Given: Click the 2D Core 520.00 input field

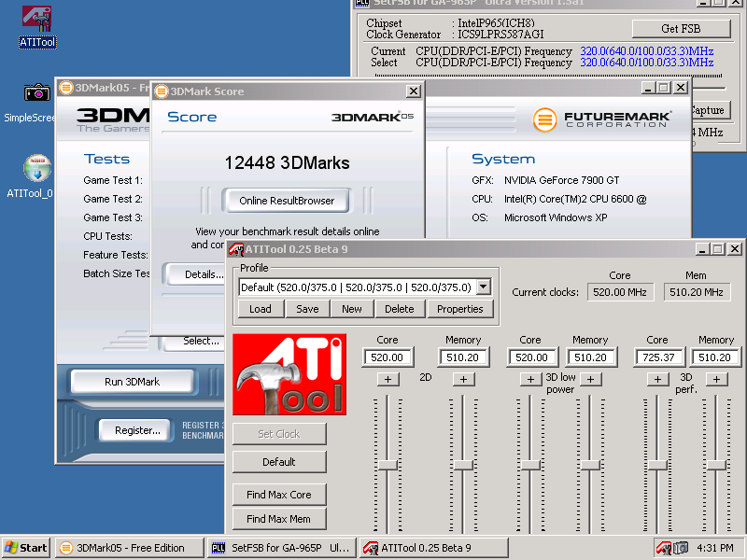Looking at the screenshot, I should point(388,357).
